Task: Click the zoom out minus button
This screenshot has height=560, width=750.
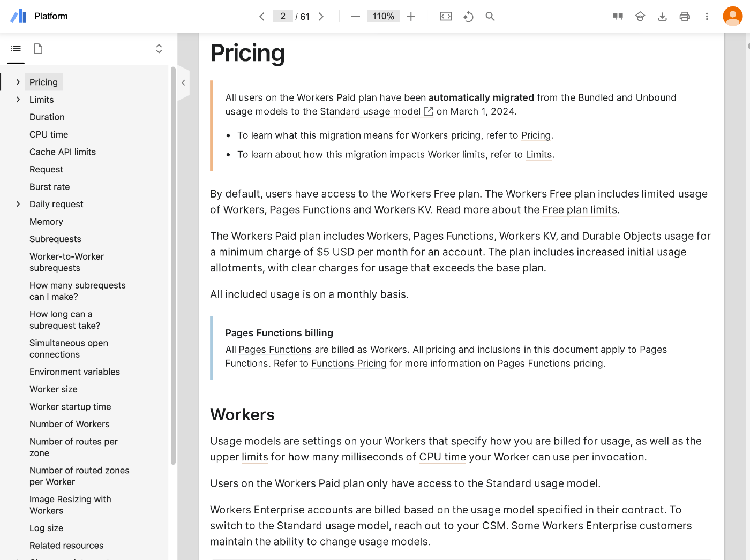Action: click(x=355, y=17)
